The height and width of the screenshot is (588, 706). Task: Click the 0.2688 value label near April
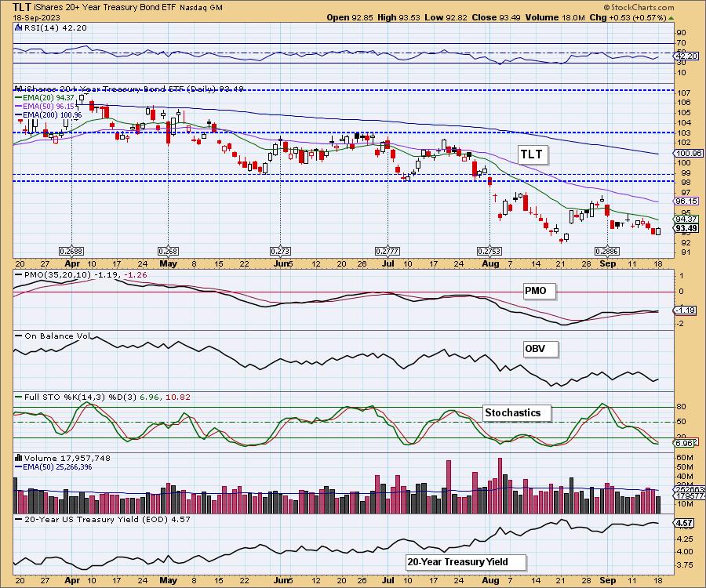(71, 251)
